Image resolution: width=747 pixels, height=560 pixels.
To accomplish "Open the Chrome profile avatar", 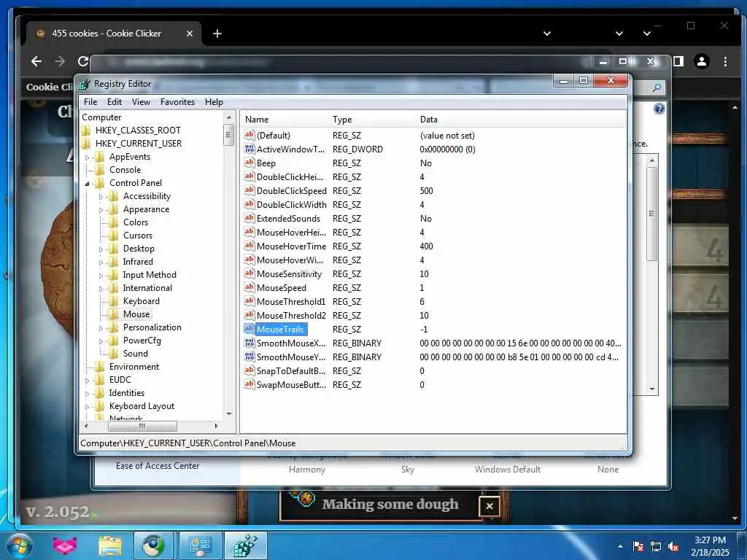I will pyautogui.click(x=702, y=61).
